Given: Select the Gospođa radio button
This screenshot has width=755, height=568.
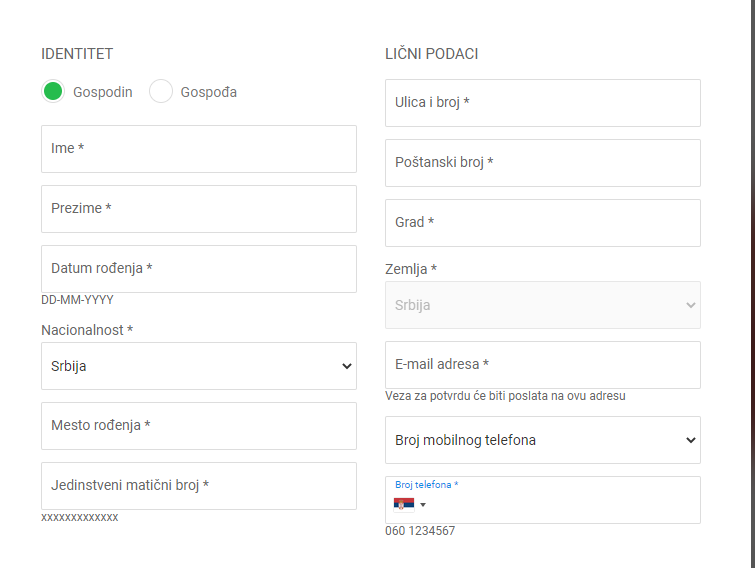Looking at the screenshot, I should (161, 92).
